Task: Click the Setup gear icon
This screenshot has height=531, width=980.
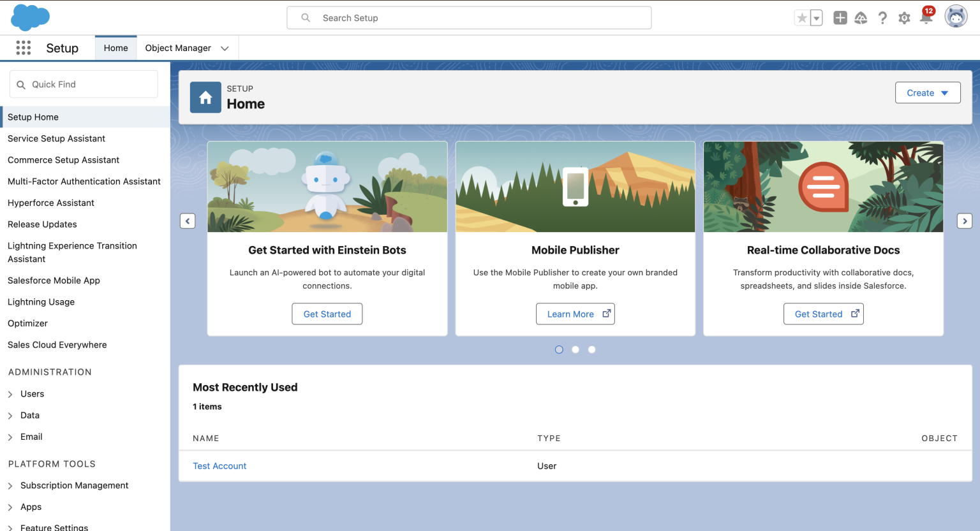Action: (904, 18)
